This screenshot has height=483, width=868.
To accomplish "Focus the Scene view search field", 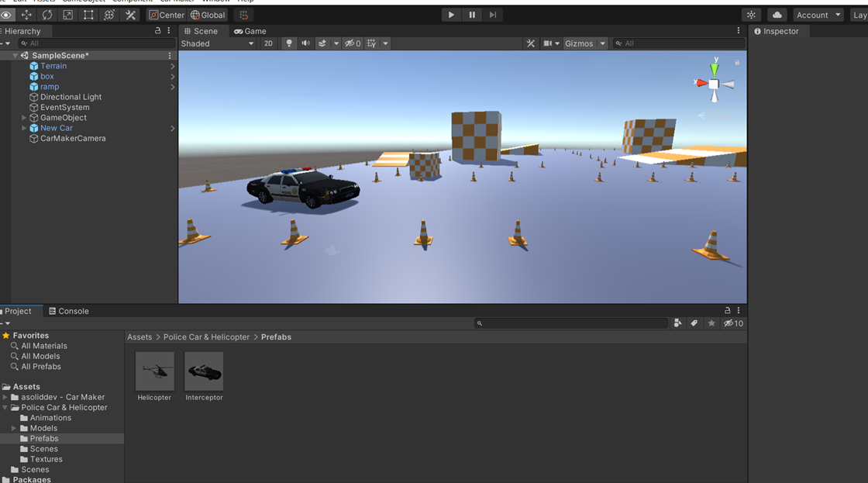I will (679, 43).
